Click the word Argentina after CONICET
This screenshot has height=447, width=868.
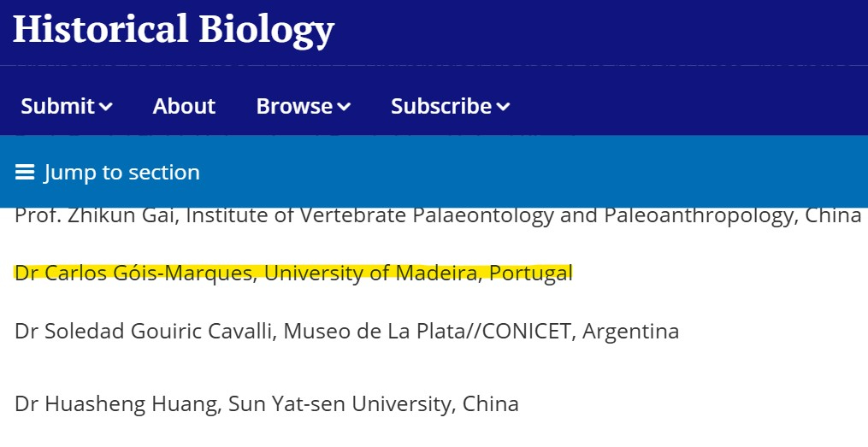631,331
